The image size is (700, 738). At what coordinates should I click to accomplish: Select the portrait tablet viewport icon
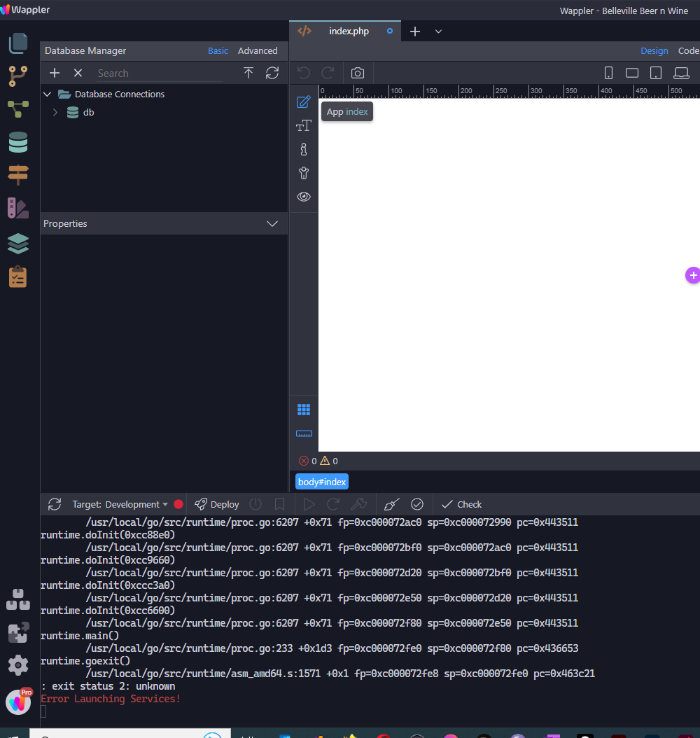point(656,73)
